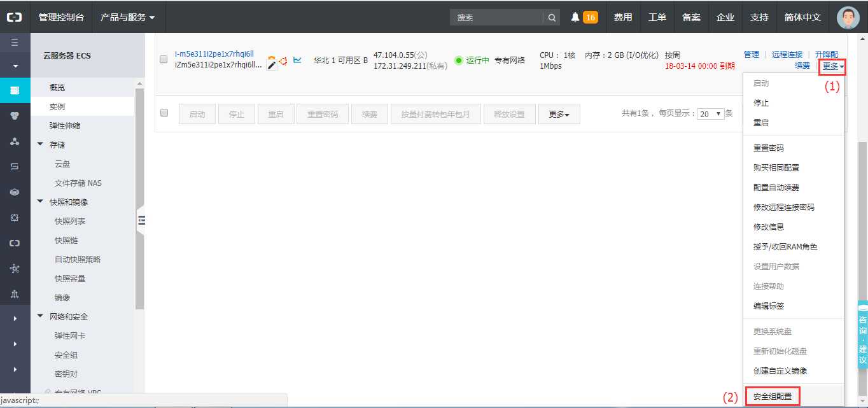Click the database icon below the ECS icon
The image size is (868, 408).
click(x=15, y=116)
